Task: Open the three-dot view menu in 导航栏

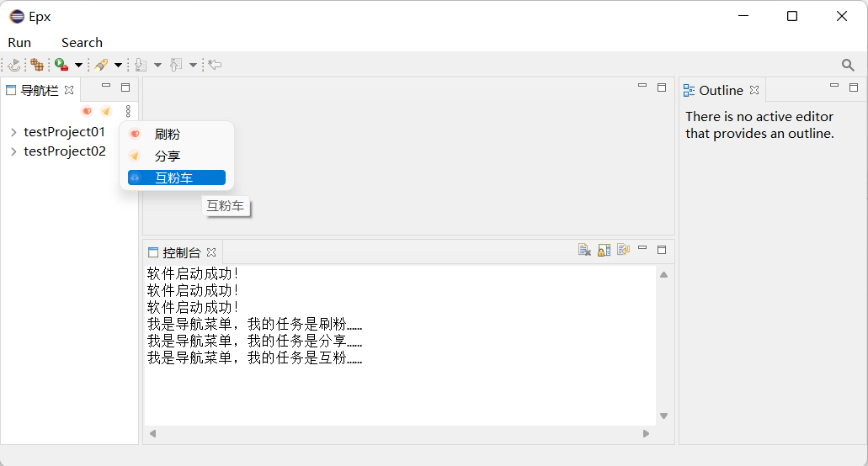Action: point(128,111)
